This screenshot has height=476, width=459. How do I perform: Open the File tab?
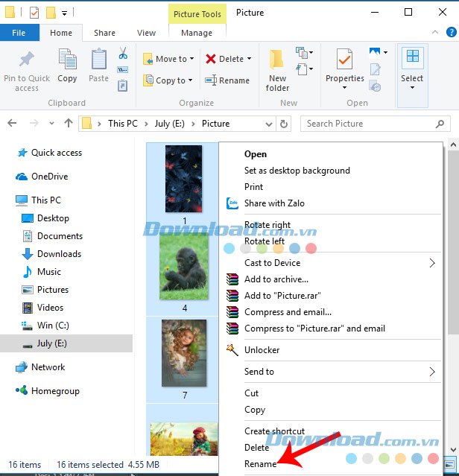tap(19, 33)
